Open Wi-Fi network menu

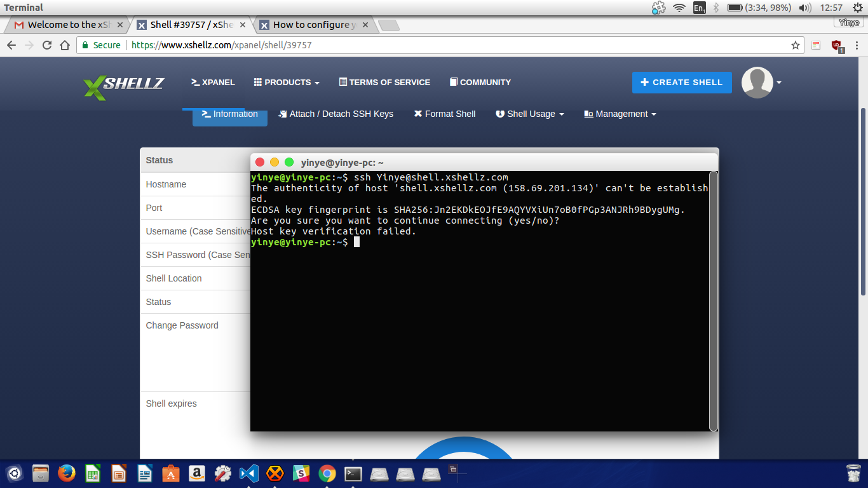[x=679, y=8]
